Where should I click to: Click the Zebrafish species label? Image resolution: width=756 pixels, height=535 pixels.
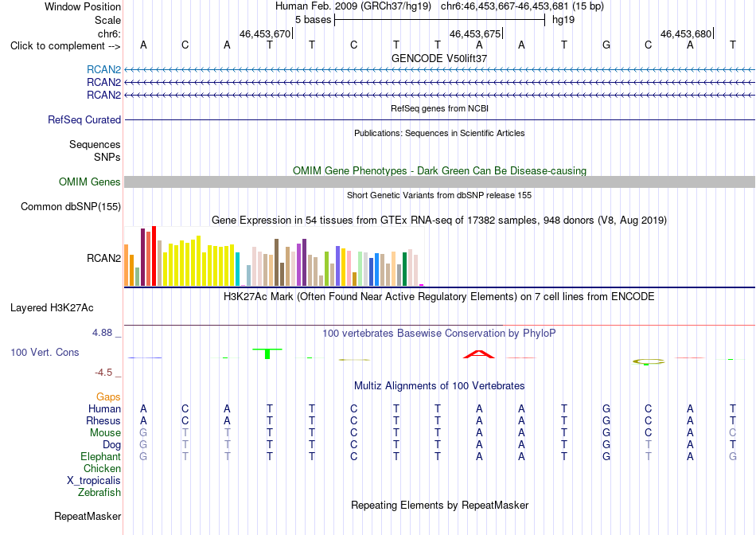click(x=99, y=493)
